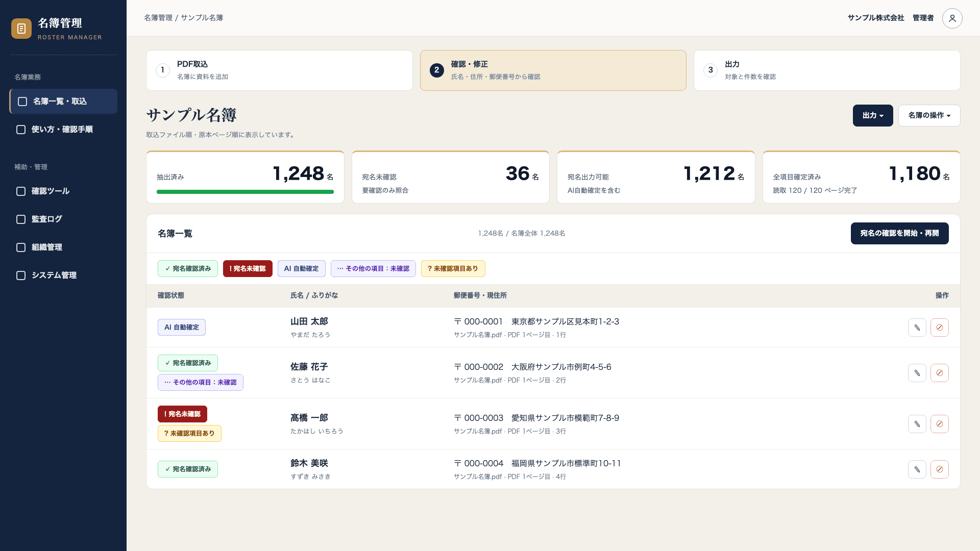
Task: Toggle the AI 自動確定 filter chip
Action: click(301, 269)
